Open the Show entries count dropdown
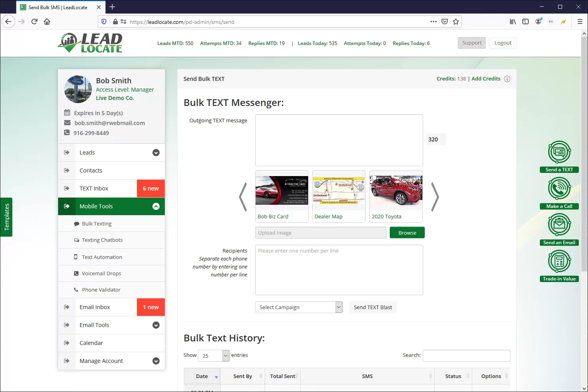Screen dimensions: 588x392 (214, 356)
